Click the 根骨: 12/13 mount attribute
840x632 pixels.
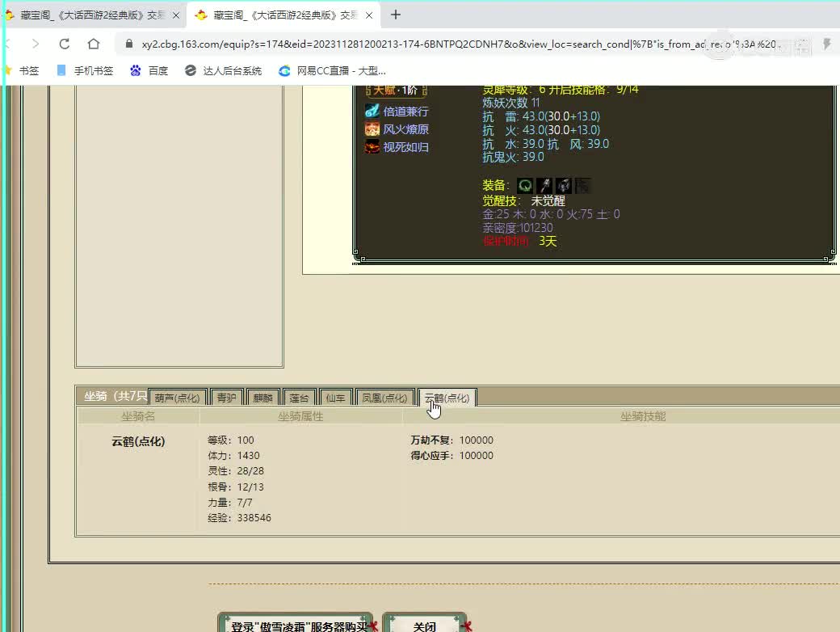click(235, 487)
